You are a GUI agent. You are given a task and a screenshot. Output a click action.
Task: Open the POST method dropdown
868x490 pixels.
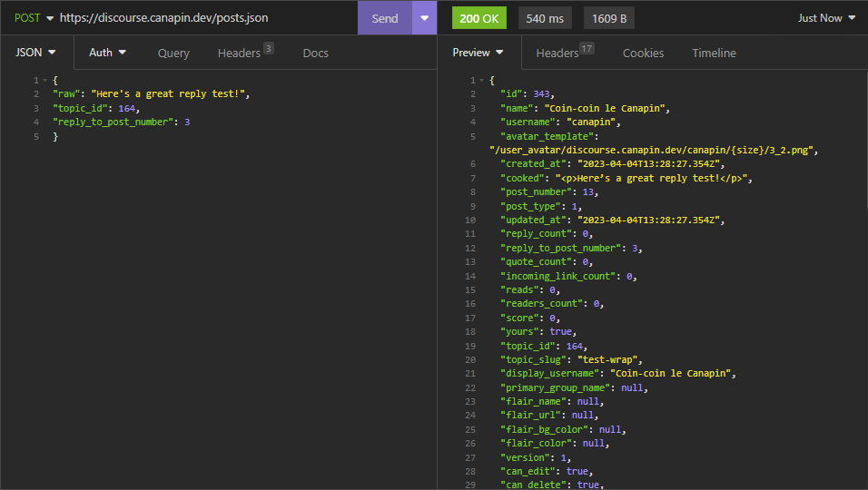(x=34, y=18)
